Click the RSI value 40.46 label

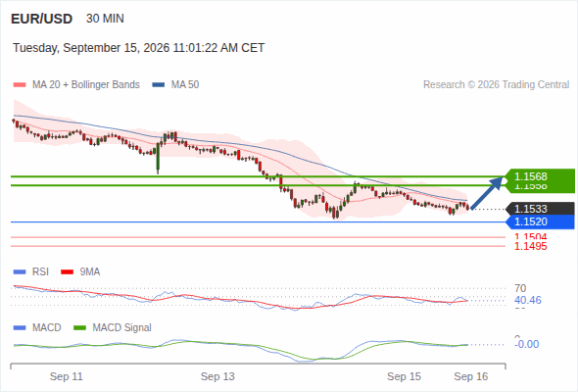pyautogui.click(x=528, y=300)
